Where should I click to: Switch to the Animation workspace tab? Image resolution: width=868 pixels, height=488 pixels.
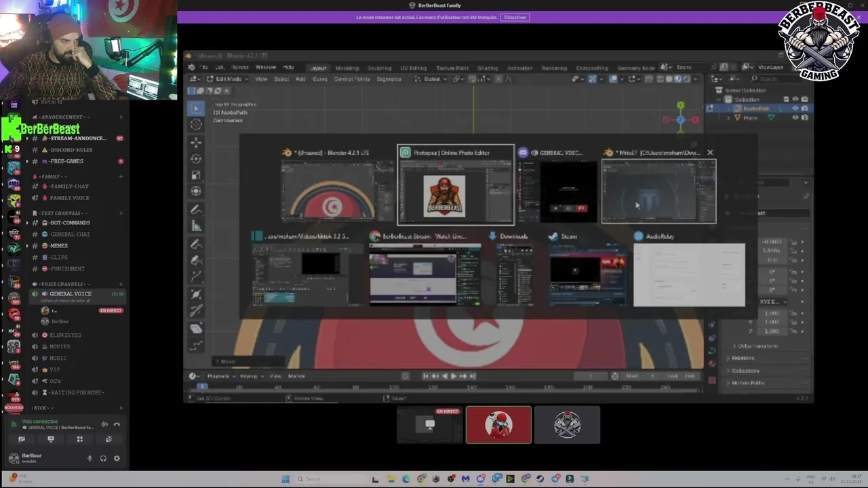tap(520, 68)
